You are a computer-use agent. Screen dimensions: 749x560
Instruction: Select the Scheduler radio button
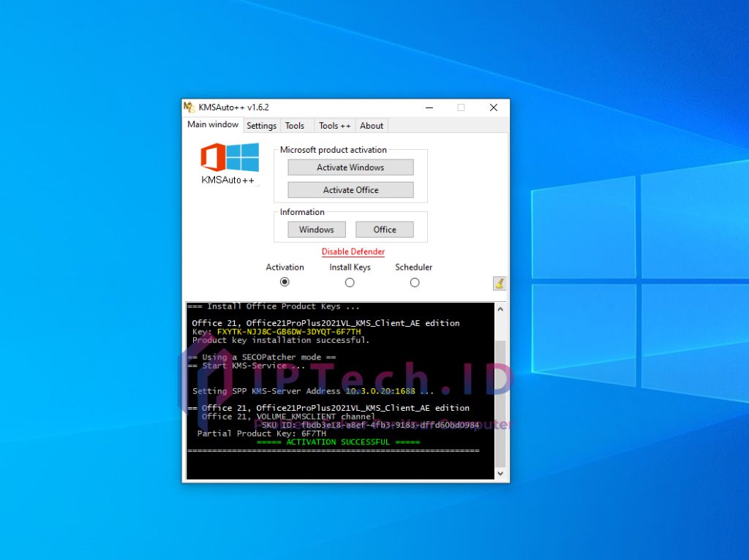(415, 283)
